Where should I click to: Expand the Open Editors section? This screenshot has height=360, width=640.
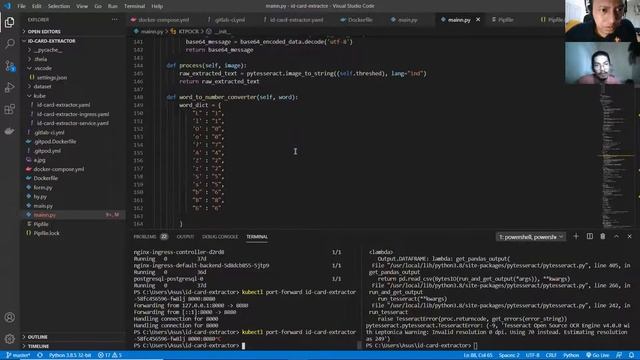pyautogui.click(x=73, y=31)
